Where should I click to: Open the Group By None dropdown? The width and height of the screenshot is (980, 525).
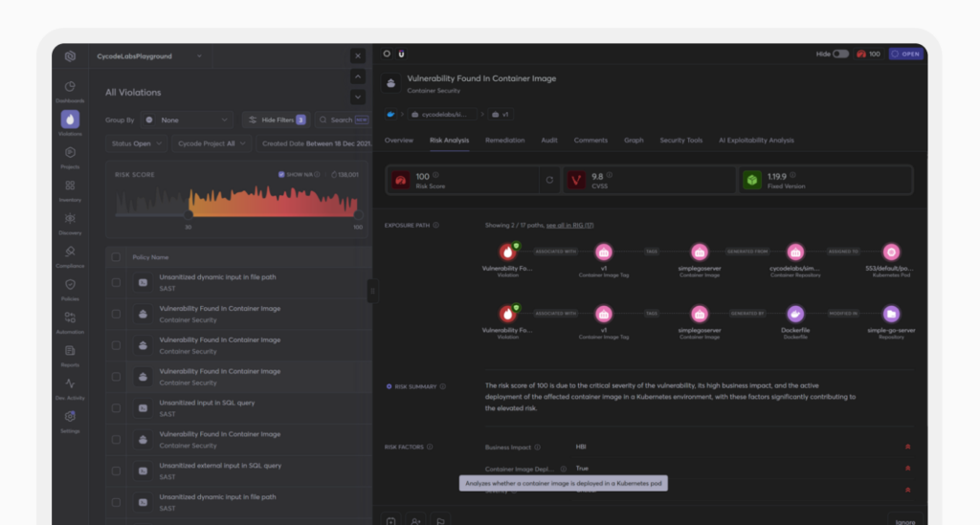(187, 120)
